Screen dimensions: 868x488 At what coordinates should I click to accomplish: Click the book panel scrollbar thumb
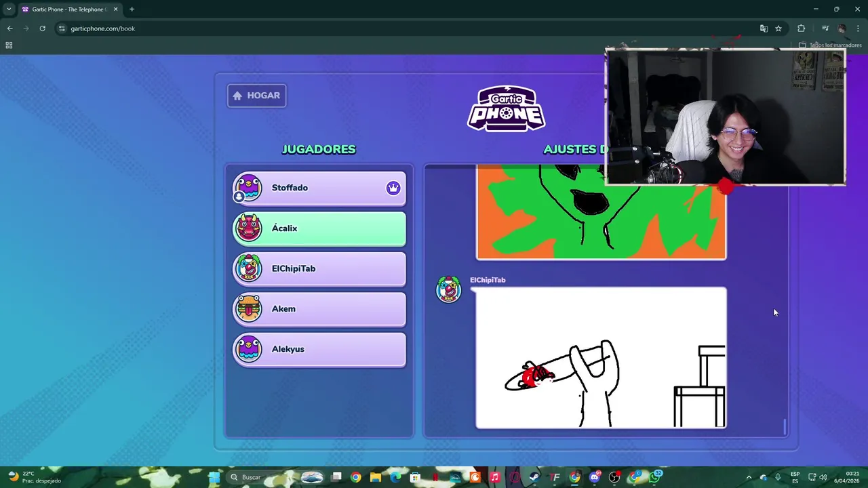pos(785,426)
